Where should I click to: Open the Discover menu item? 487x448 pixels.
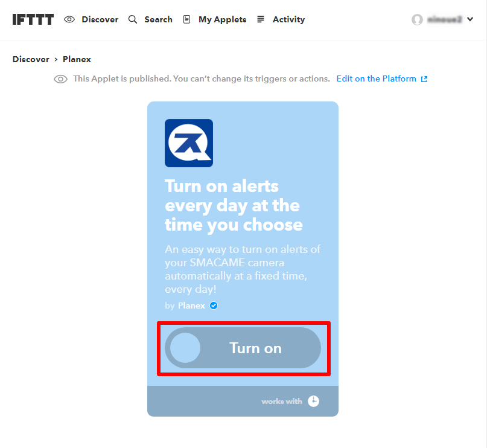point(100,19)
